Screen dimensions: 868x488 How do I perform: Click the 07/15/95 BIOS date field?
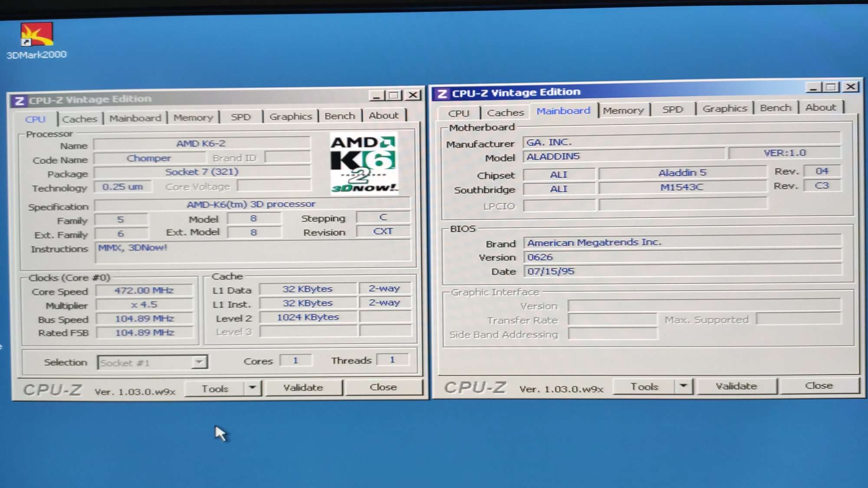pos(682,271)
